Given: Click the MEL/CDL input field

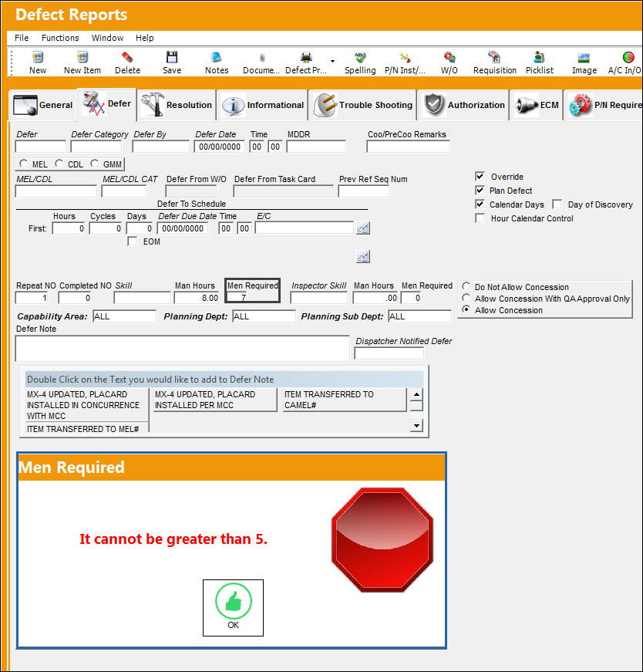Looking at the screenshot, I should click(x=56, y=191).
